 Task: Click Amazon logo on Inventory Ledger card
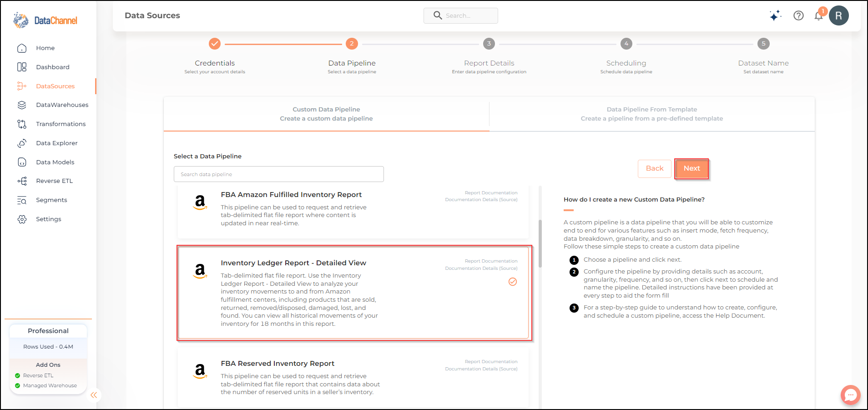pyautogui.click(x=200, y=271)
